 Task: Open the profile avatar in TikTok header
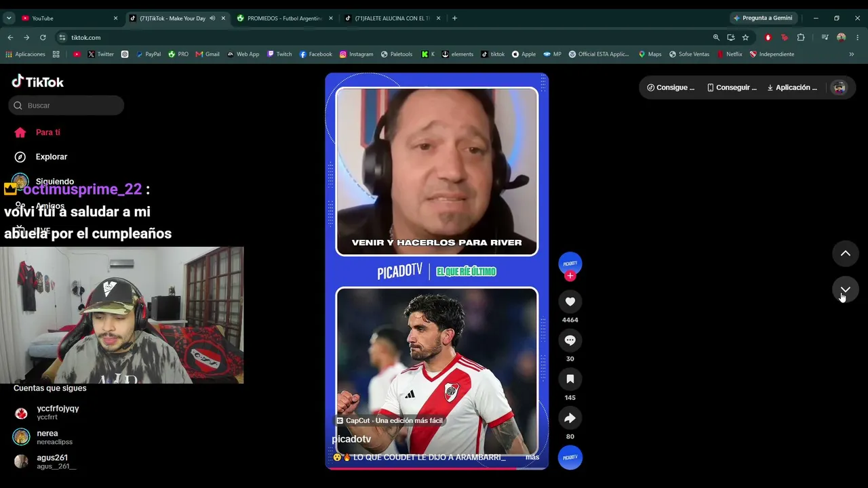[x=840, y=87]
